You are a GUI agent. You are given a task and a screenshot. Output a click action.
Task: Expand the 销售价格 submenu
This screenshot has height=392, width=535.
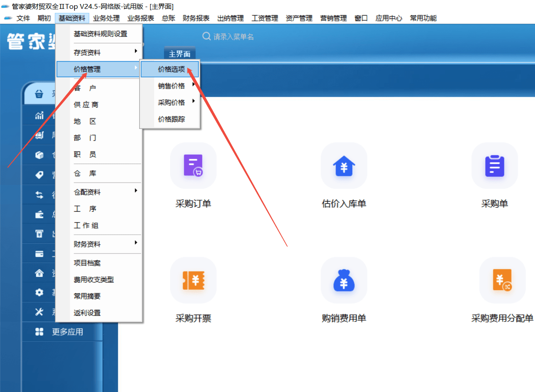point(170,86)
